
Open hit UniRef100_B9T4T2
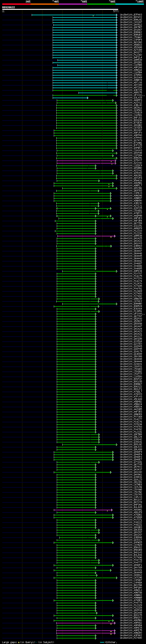point(131,17)
